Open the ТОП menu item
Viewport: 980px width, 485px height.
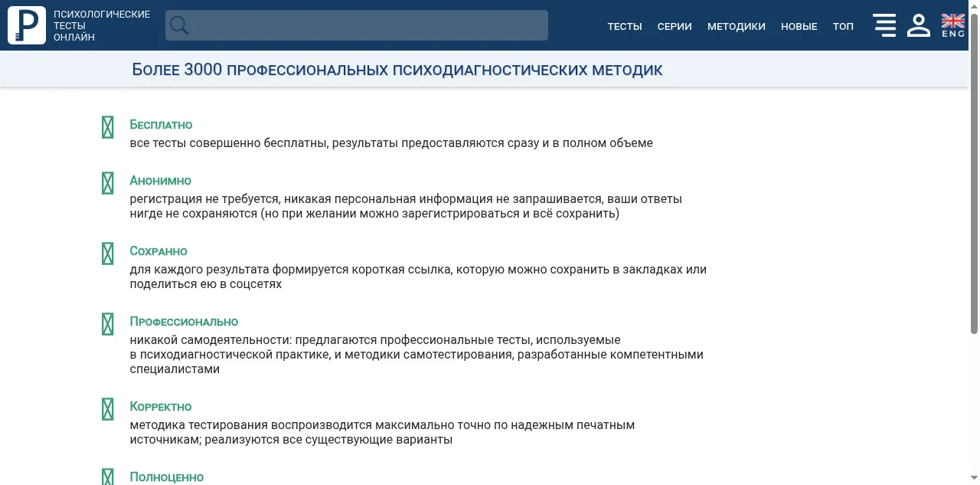point(843,26)
